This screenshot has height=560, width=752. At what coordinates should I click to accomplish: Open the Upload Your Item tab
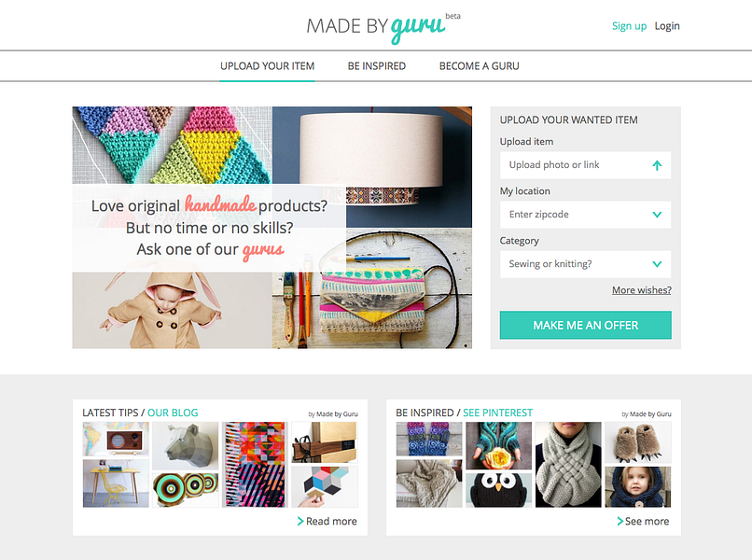point(267,66)
